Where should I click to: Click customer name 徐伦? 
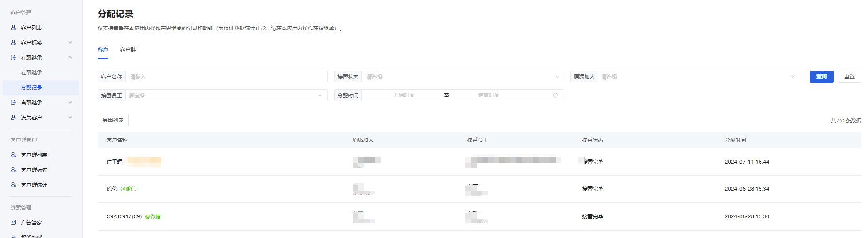[x=112, y=189]
